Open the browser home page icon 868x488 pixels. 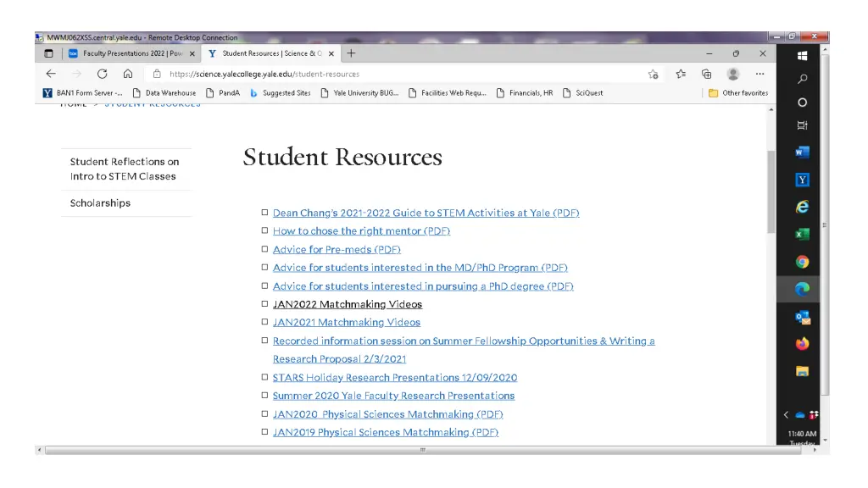pyautogui.click(x=128, y=74)
